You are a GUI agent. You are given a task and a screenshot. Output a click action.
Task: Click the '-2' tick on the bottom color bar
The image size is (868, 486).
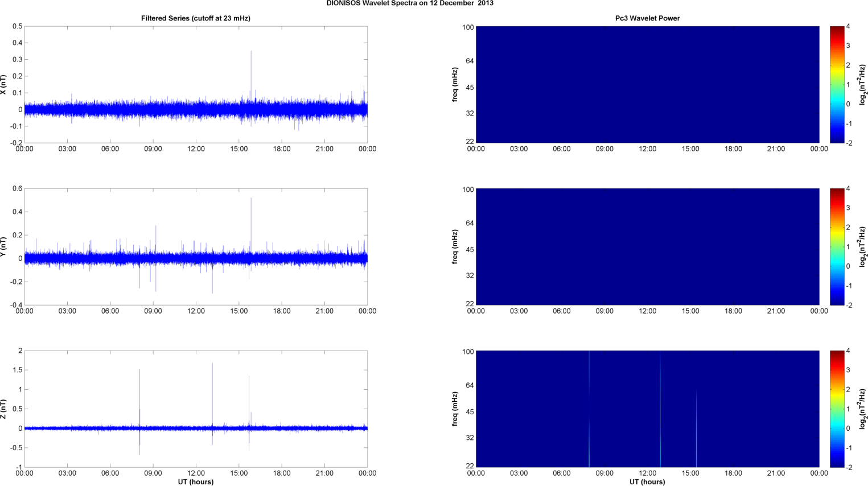tap(848, 467)
